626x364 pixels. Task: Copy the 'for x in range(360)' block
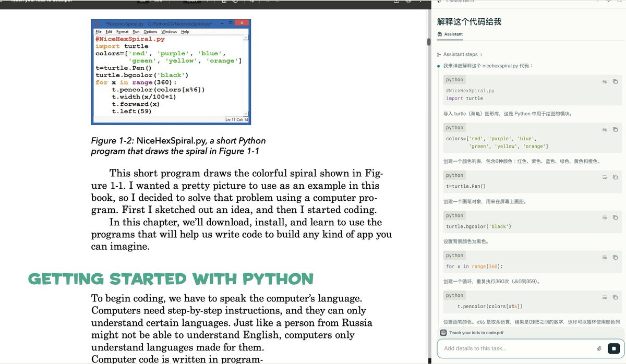[615, 258]
